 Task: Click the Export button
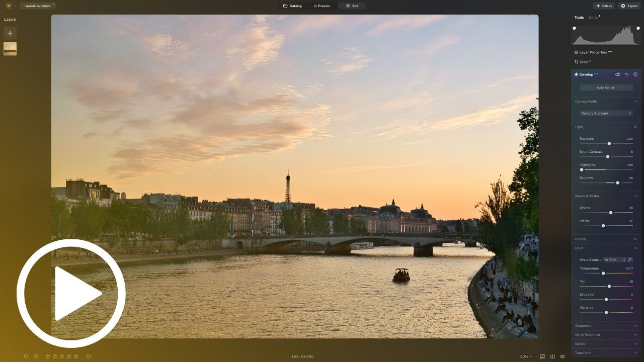[x=629, y=6]
